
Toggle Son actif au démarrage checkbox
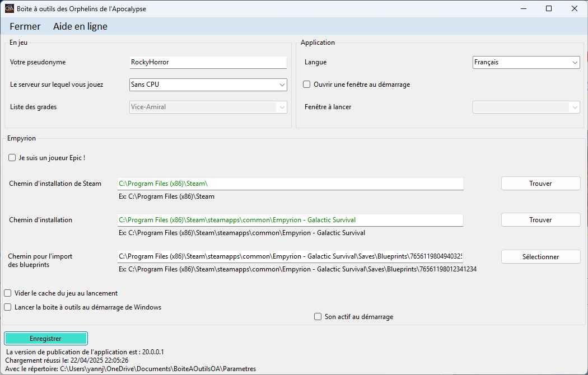tap(318, 317)
